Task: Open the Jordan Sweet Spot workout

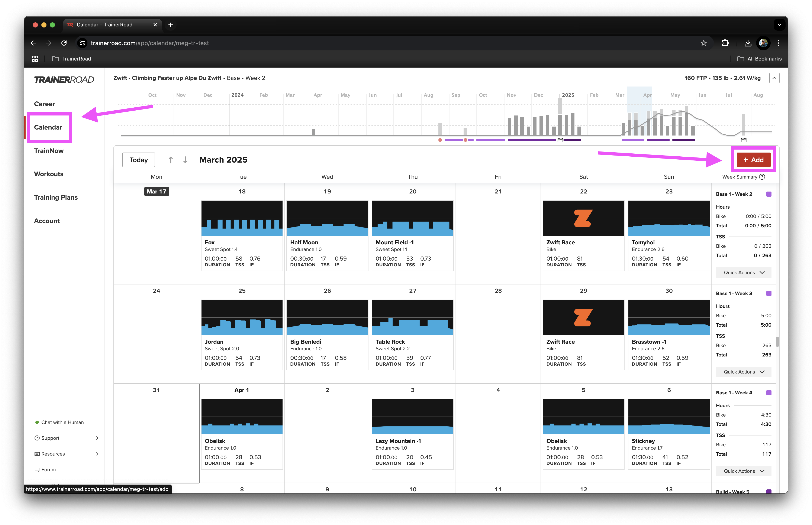Action: point(242,335)
